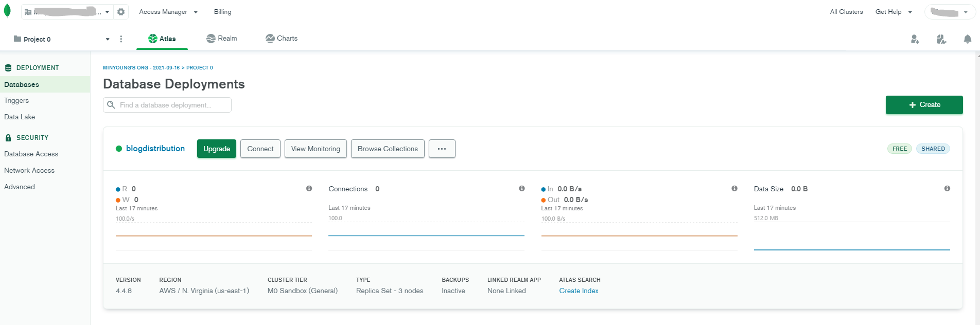The image size is (980, 325).
Task: Click the Minyoung's Org breadcrumb link
Action: click(141, 68)
